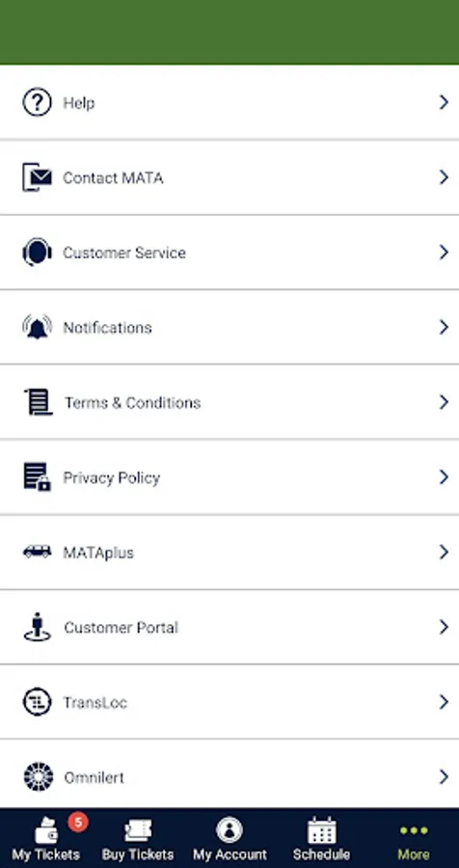
Task: Tap the Terms & Conditions scroll icon
Action: click(39, 402)
